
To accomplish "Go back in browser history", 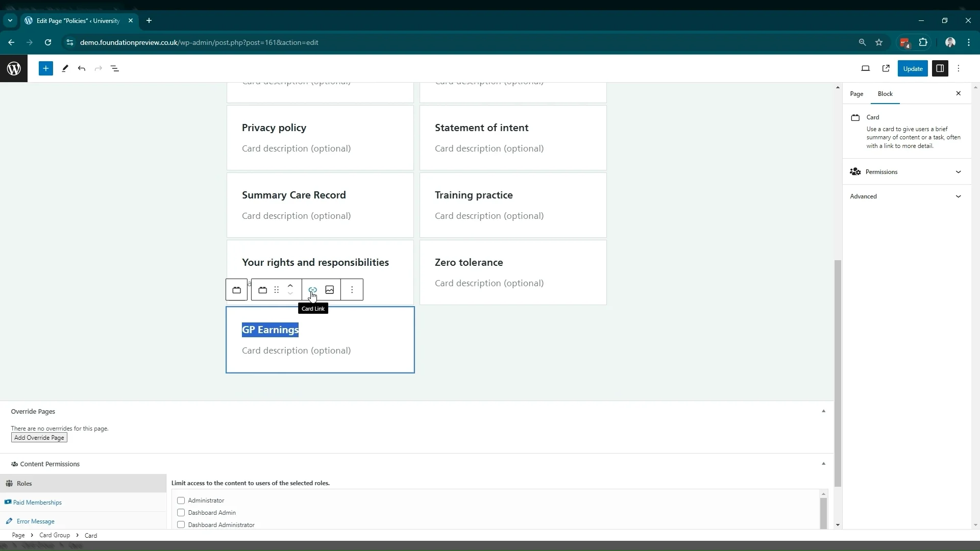I will point(11,42).
